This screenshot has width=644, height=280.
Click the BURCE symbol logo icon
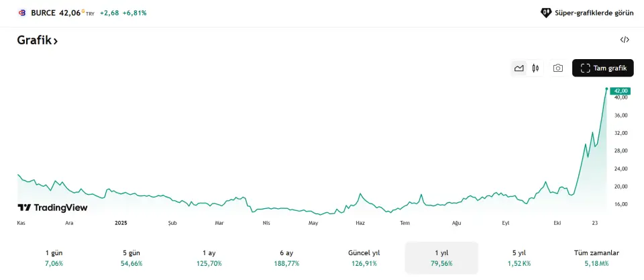tap(21, 13)
